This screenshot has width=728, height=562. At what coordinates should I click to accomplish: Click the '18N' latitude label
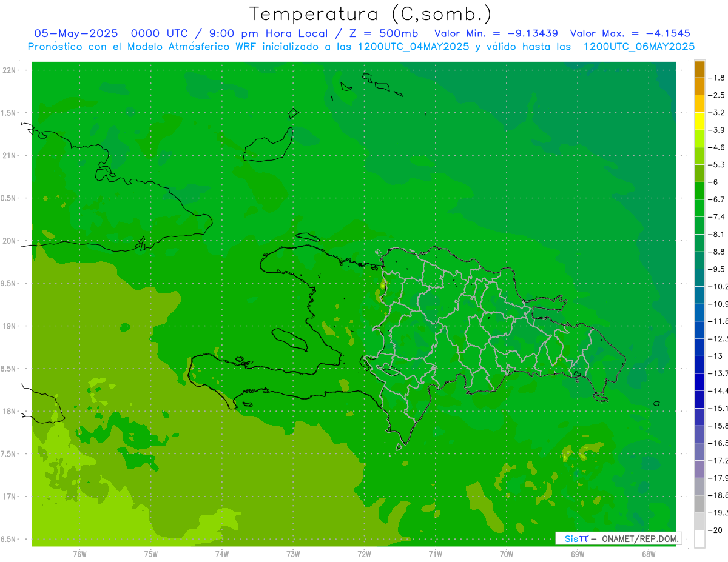9,411
